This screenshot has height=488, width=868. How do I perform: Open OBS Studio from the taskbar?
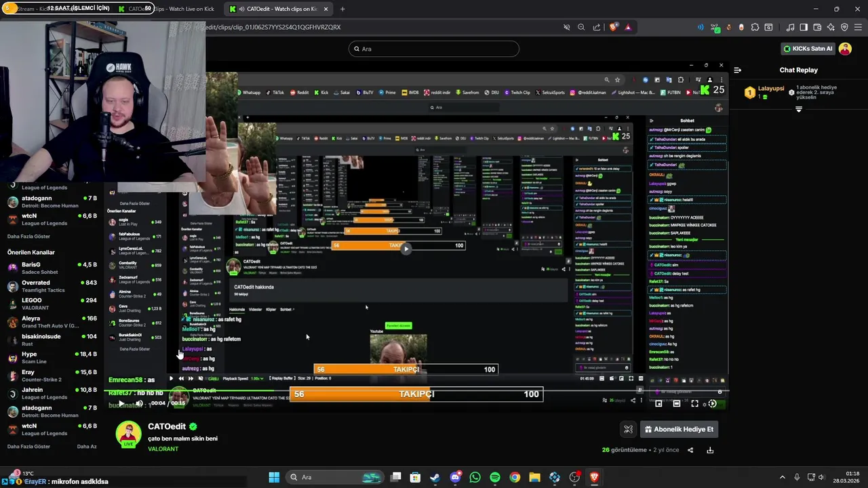574,477
